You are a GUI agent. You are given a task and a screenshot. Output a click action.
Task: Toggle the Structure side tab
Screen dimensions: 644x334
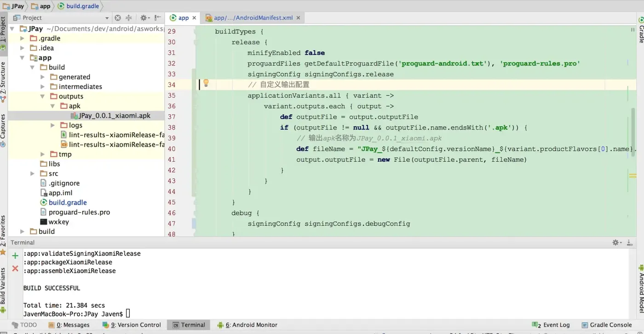tap(3, 82)
